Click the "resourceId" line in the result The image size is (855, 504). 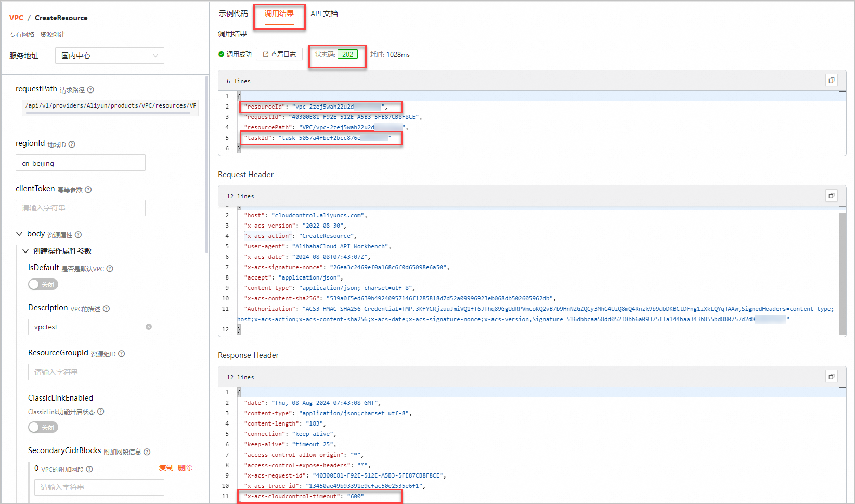point(316,107)
